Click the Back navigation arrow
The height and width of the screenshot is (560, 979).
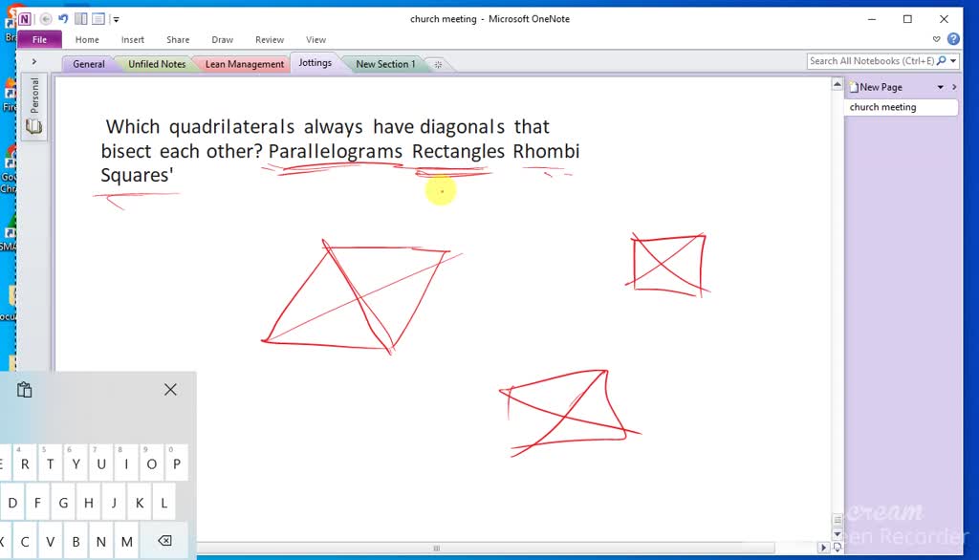point(46,18)
